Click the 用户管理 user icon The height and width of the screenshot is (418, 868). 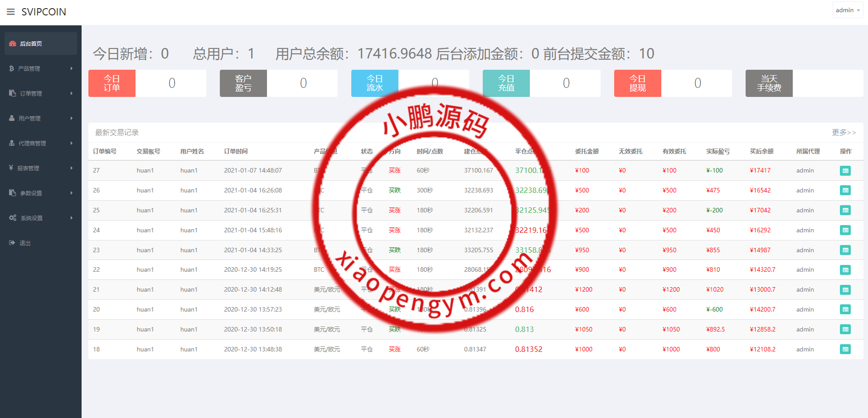tap(12, 118)
